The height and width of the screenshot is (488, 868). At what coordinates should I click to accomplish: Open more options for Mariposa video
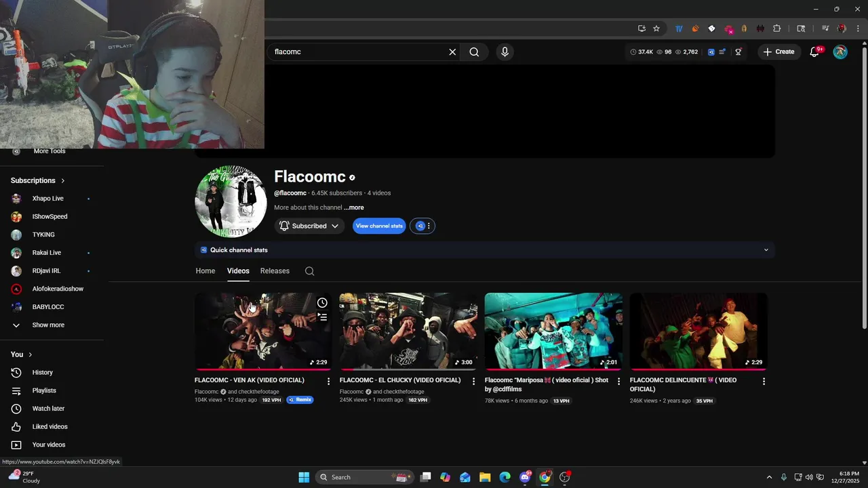[x=618, y=382]
